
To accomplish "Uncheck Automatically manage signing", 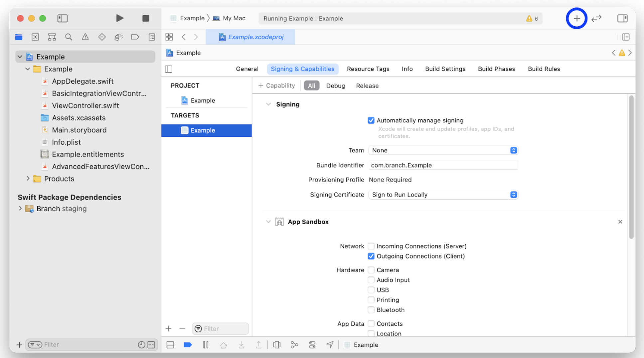I will point(371,120).
